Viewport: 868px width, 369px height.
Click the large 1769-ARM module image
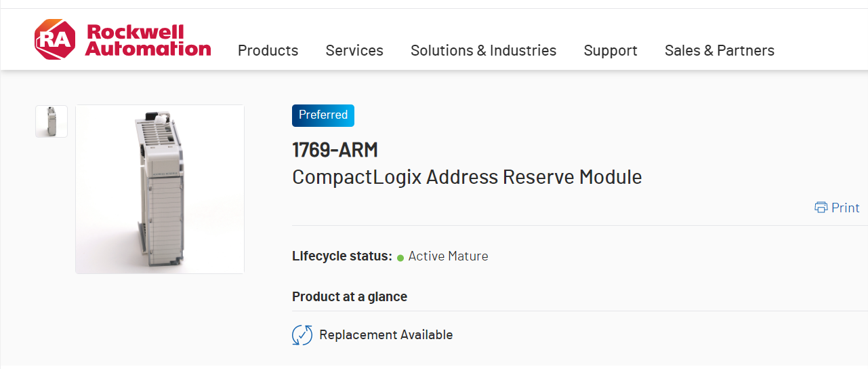pos(160,189)
